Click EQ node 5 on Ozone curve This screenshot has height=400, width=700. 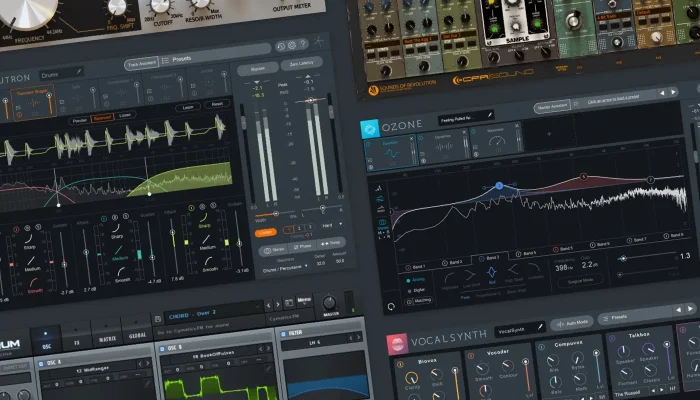583,177
